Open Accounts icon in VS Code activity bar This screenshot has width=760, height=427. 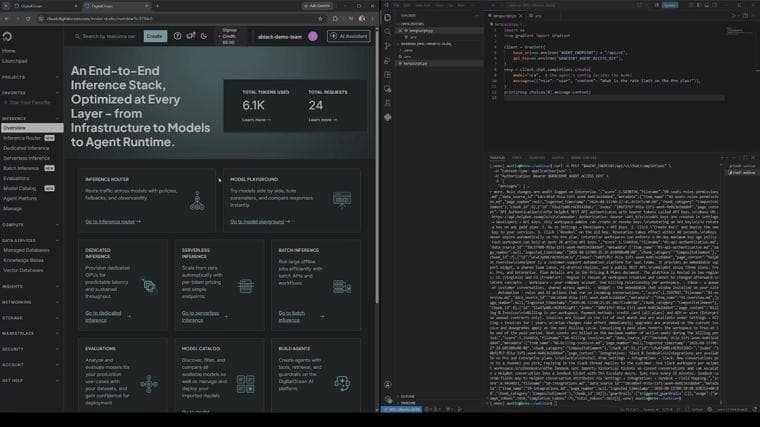388,385
